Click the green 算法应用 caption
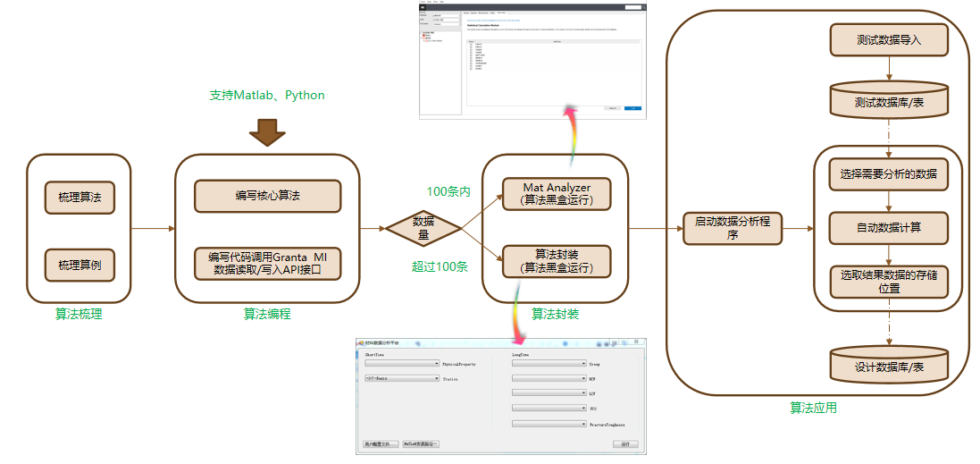This screenshot has height=464, width=980. click(813, 409)
